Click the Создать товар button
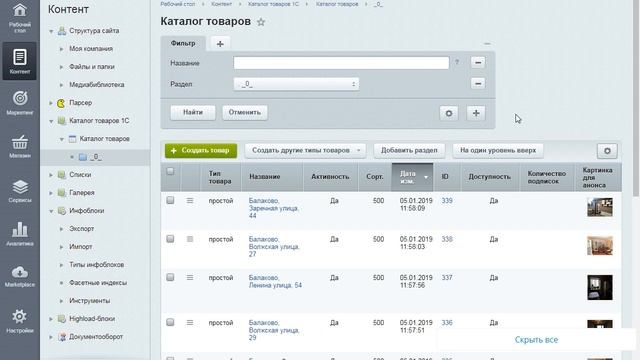Screen dimensions: 640x360 pos(201,151)
